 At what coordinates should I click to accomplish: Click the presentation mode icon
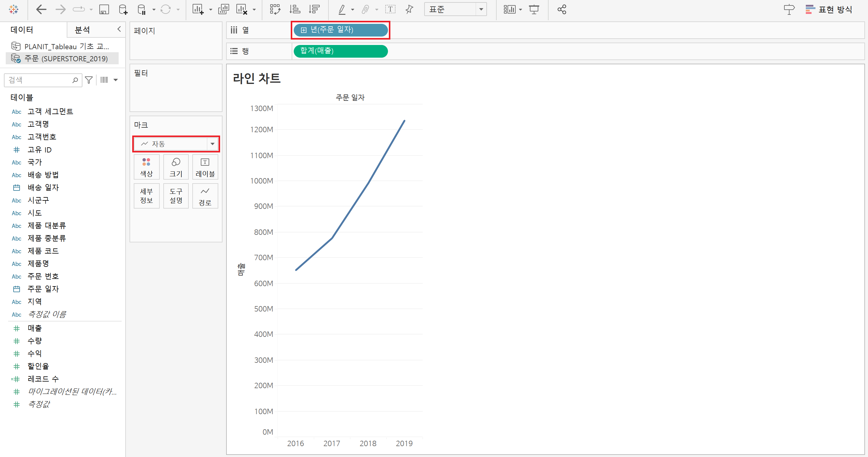(x=534, y=9)
